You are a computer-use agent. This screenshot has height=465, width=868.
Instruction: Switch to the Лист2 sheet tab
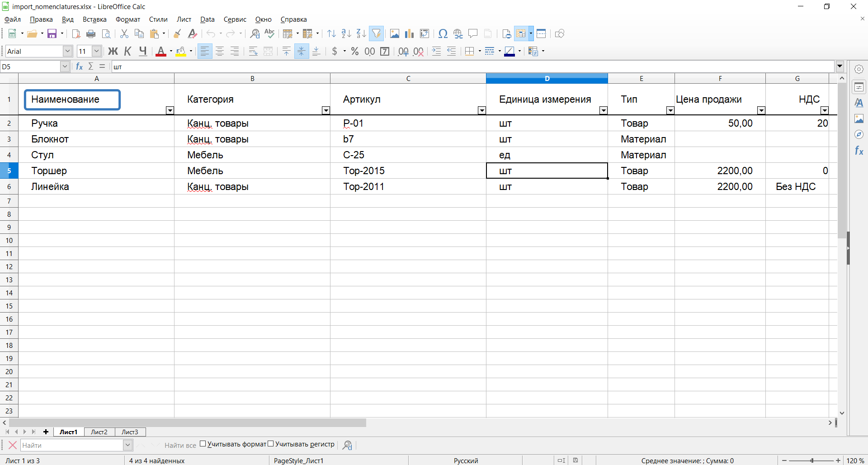point(99,432)
